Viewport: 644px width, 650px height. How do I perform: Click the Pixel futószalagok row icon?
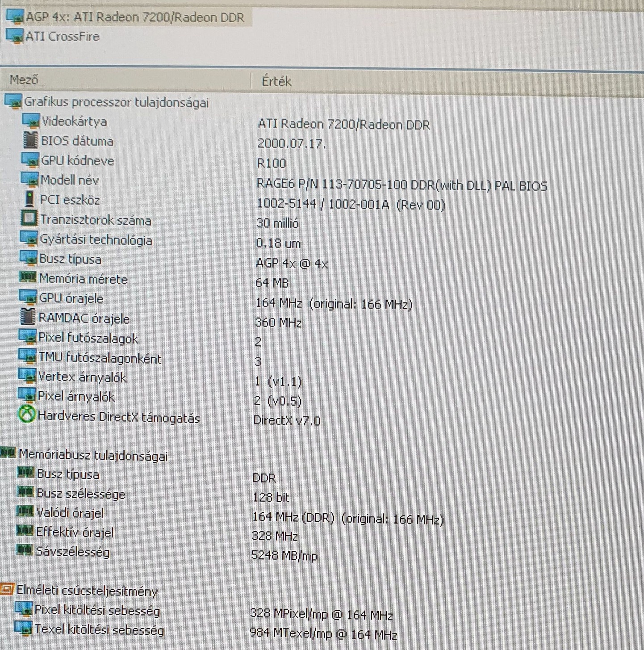pyautogui.click(x=27, y=336)
